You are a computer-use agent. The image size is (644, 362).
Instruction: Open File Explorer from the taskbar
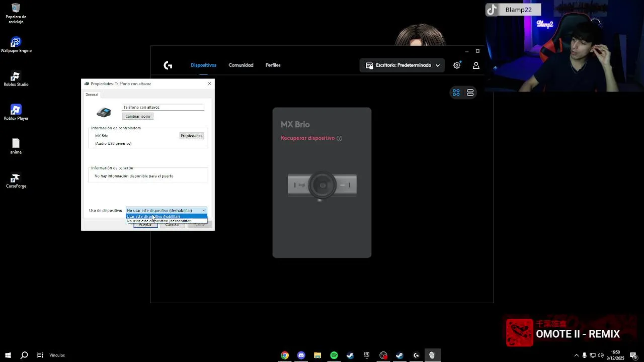[317, 355]
